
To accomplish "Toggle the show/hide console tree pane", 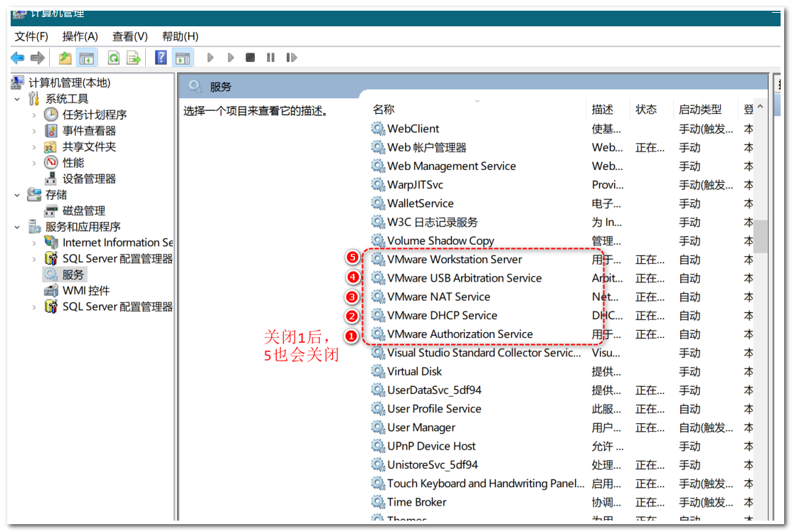I will coord(86,58).
